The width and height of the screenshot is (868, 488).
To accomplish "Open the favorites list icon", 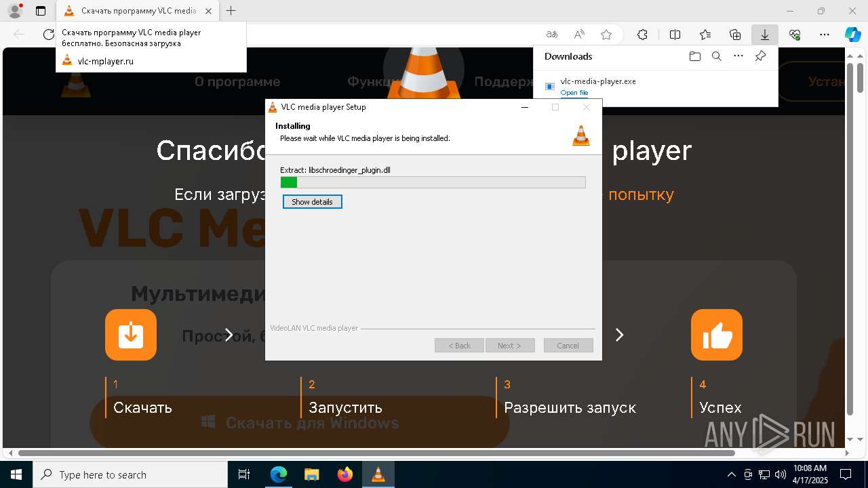I will pyautogui.click(x=705, y=35).
